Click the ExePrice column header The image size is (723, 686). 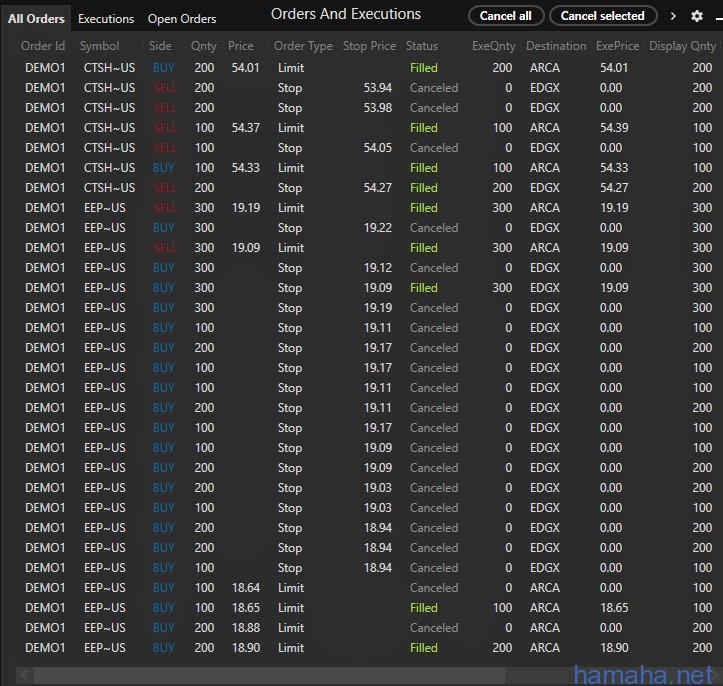click(x=618, y=46)
